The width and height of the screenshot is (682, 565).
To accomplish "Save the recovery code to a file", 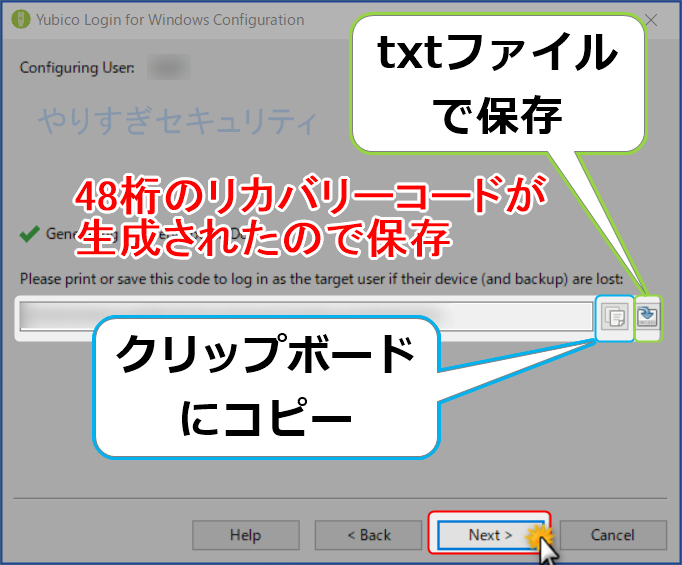I will [647, 316].
